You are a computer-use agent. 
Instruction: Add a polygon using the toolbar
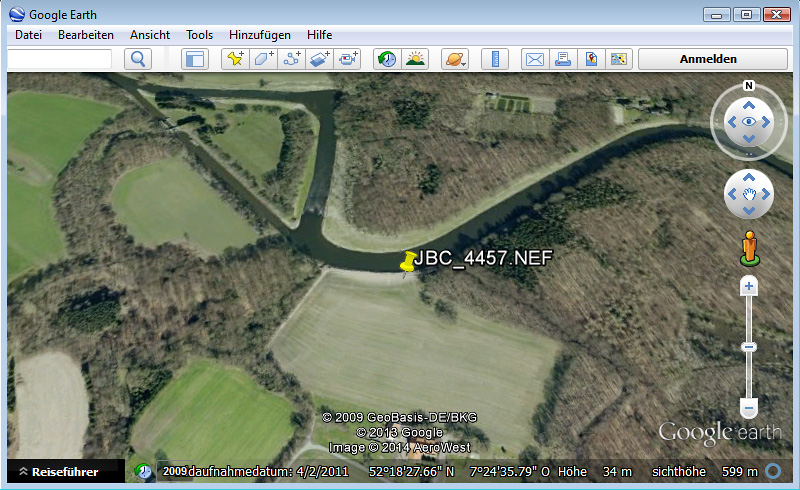(x=263, y=59)
